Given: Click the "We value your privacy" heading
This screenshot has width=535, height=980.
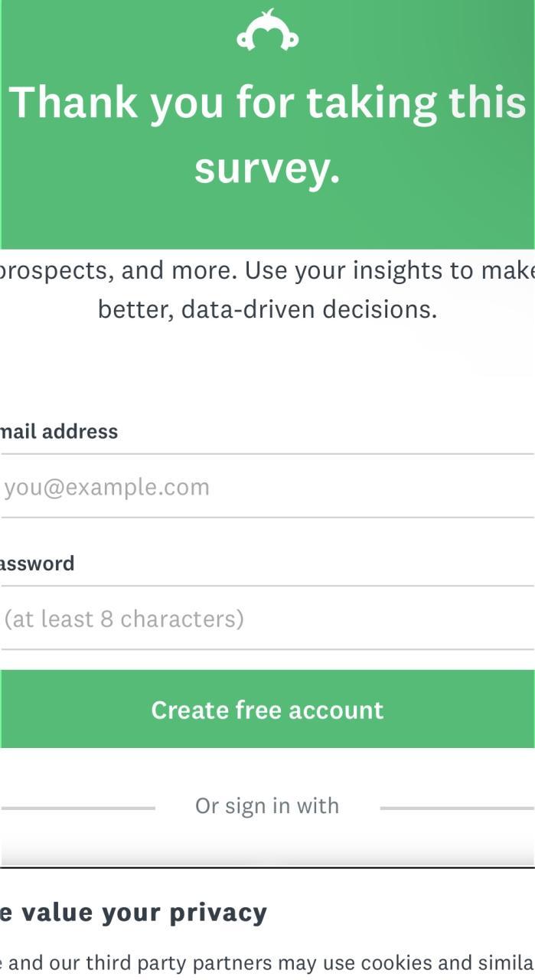Looking at the screenshot, I should pyautogui.click(x=134, y=913).
